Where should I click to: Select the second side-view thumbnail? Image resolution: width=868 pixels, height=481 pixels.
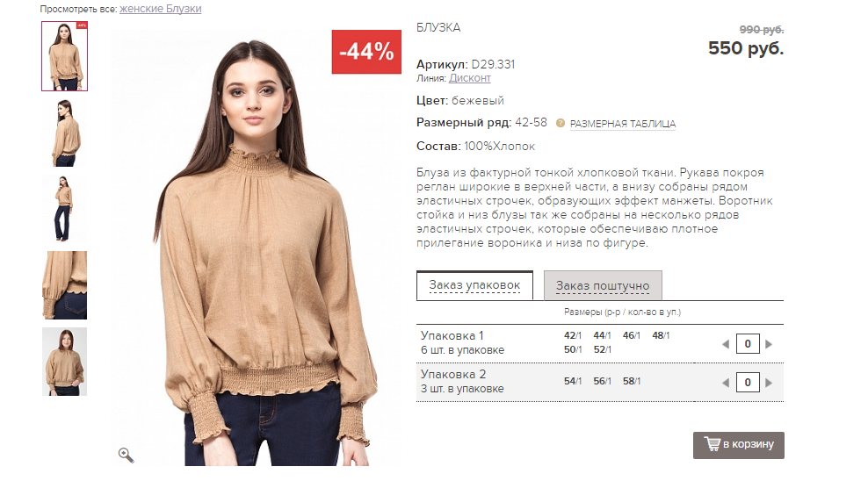(x=65, y=133)
